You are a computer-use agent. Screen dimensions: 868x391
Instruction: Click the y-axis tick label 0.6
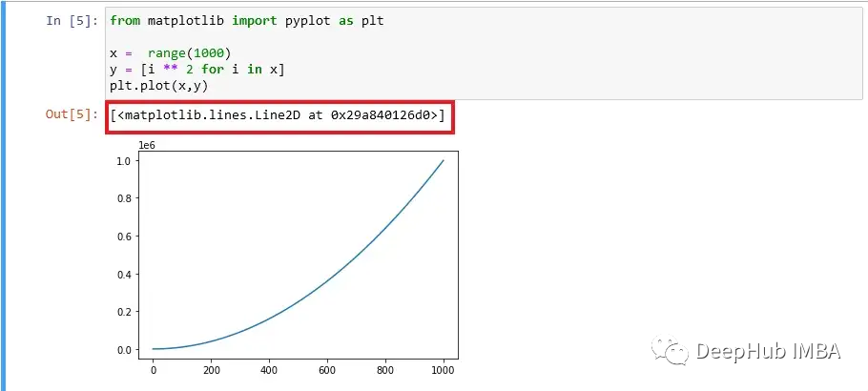tap(125, 237)
